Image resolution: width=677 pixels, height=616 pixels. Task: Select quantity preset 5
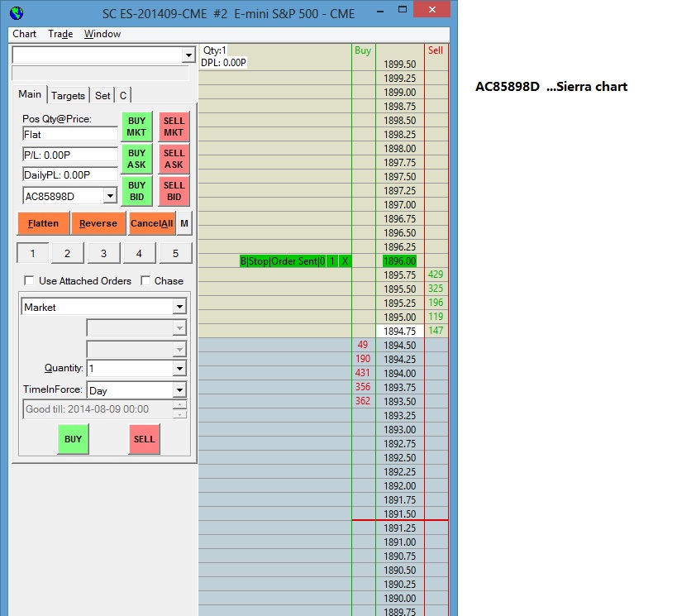(x=175, y=253)
